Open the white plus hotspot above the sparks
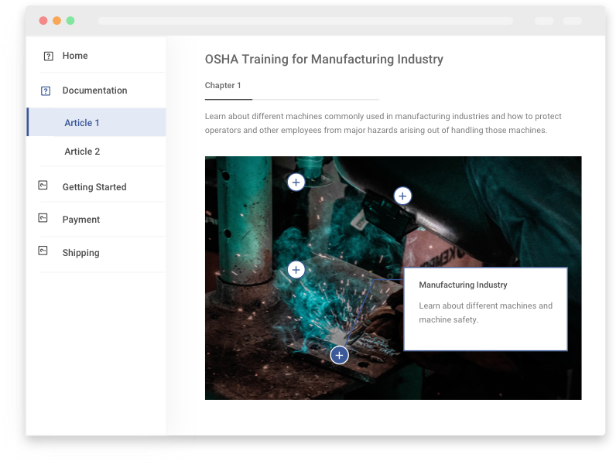The image size is (616, 464). 296,269
